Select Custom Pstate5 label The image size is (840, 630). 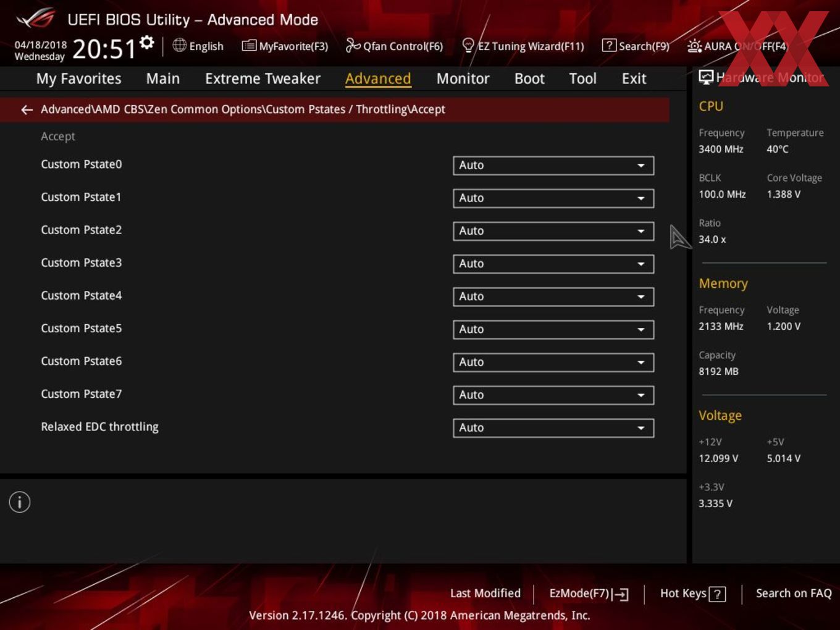pos(82,328)
